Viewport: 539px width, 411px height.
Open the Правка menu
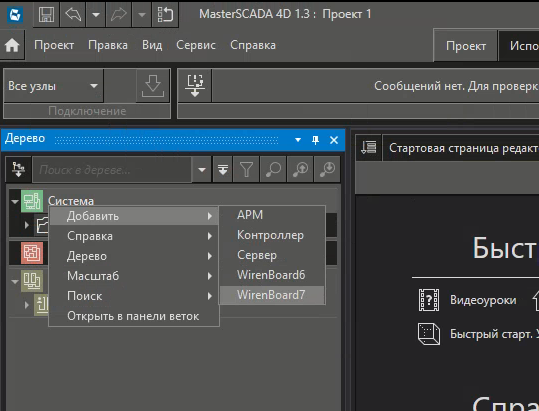click(x=108, y=45)
